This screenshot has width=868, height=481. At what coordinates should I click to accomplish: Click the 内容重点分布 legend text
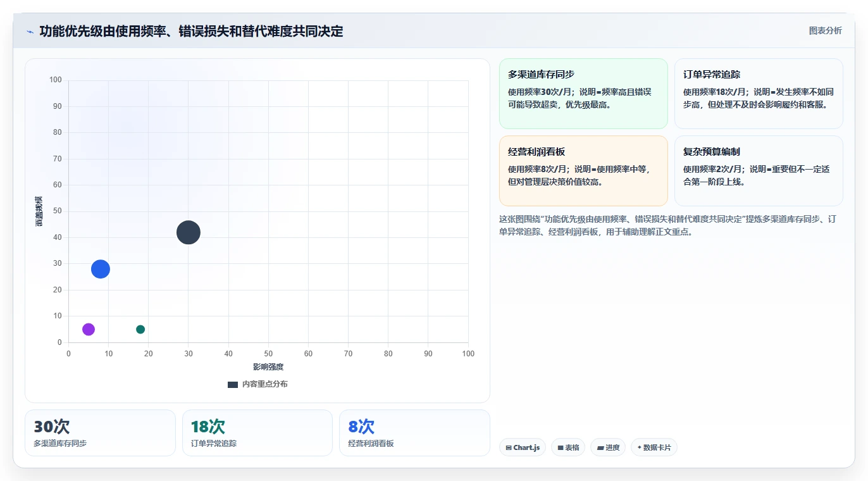[x=264, y=384]
